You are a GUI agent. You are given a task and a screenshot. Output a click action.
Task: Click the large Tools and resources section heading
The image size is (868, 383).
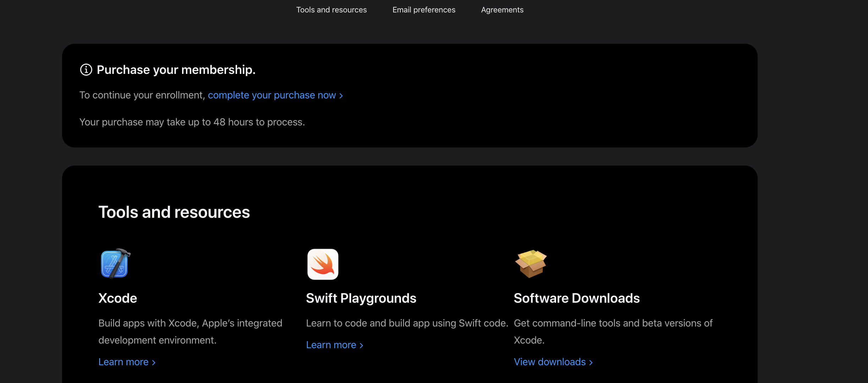tap(174, 212)
